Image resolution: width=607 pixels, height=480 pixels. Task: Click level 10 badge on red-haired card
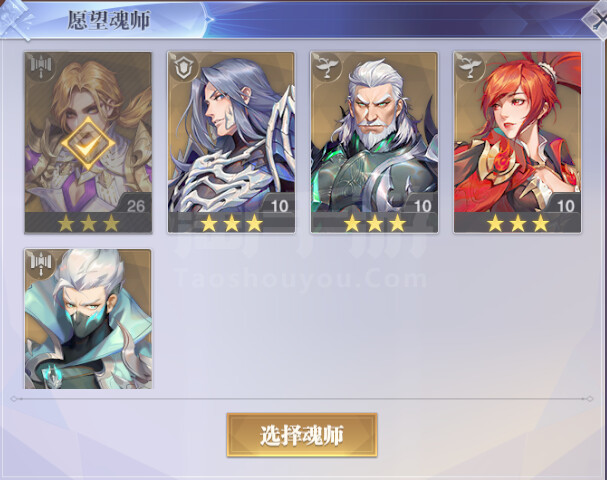tap(566, 206)
